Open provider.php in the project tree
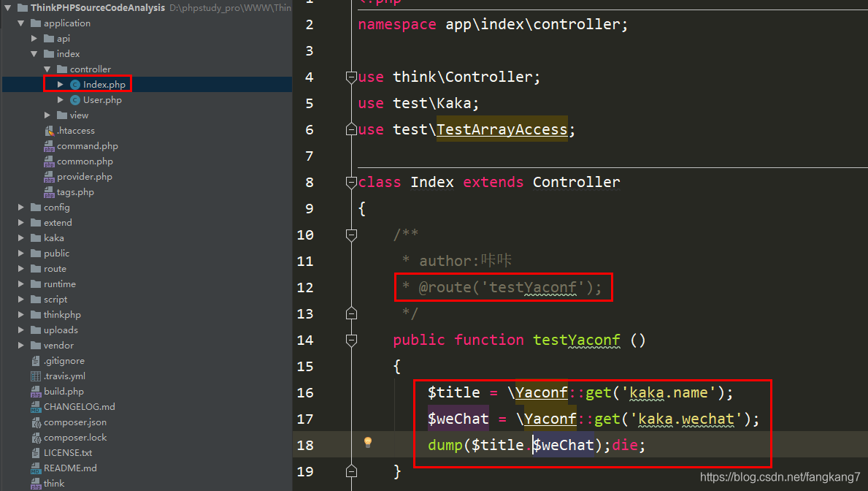The width and height of the screenshot is (868, 491). point(85,177)
